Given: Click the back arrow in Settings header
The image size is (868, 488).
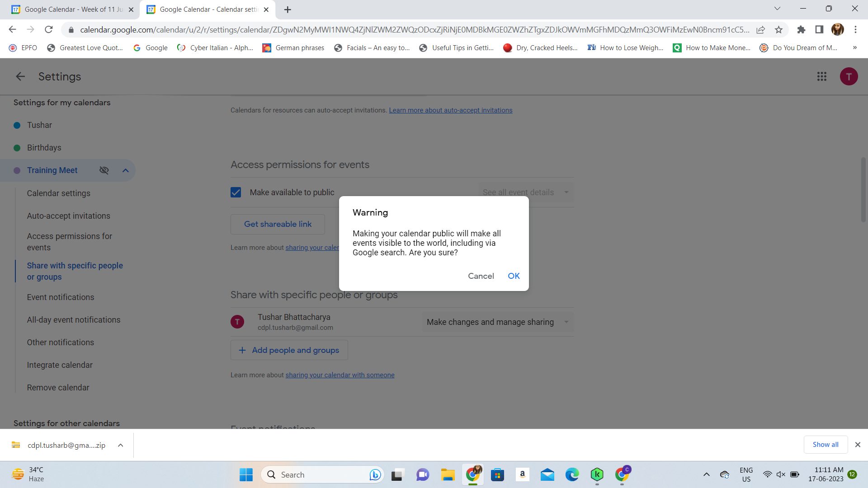Looking at the screenshot, I should point(21,76).
